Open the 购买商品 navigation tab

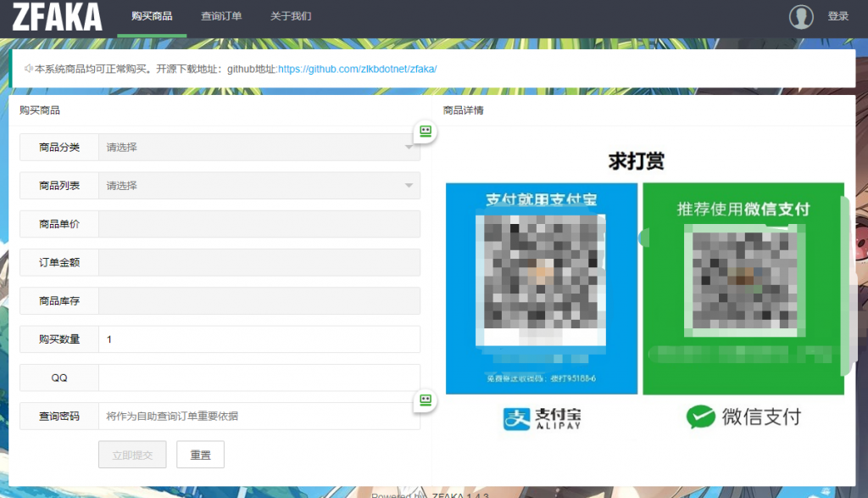[x=152, y=17]
